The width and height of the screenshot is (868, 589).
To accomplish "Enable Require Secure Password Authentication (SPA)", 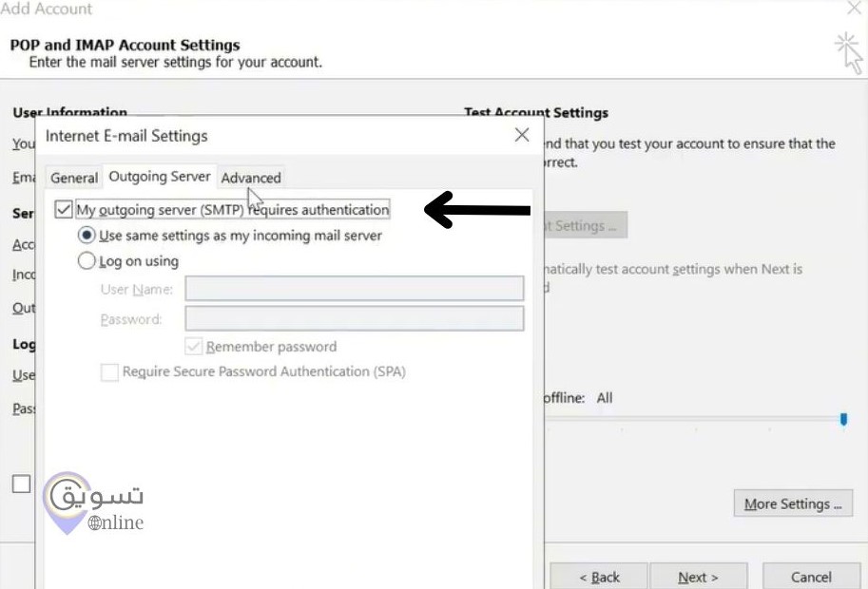I will click(x=109, y=371).
